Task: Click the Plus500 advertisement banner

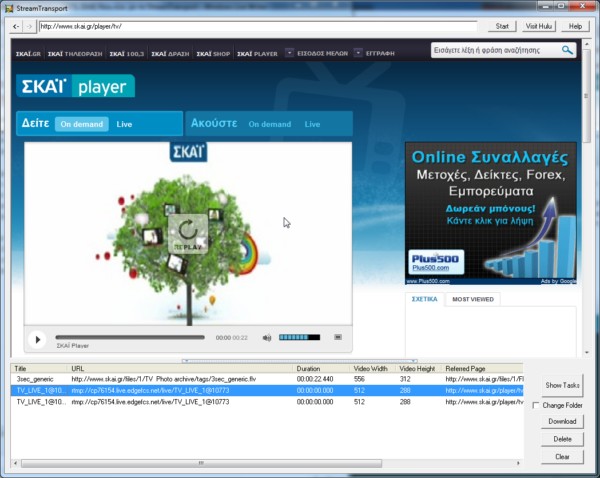Action: (x=491, y=213)
